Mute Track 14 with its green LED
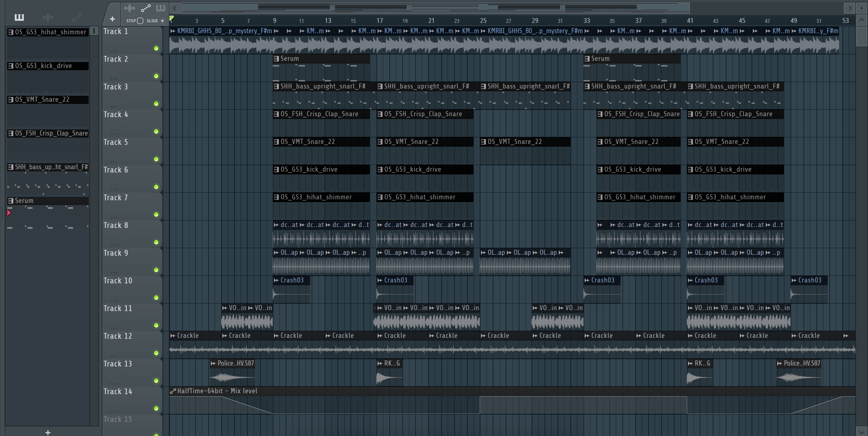 [x=156, y=408]
